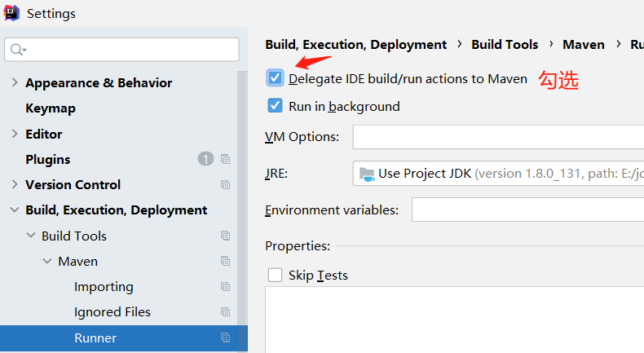
Task: Click the VM Options text field
Action: [497, 137]
